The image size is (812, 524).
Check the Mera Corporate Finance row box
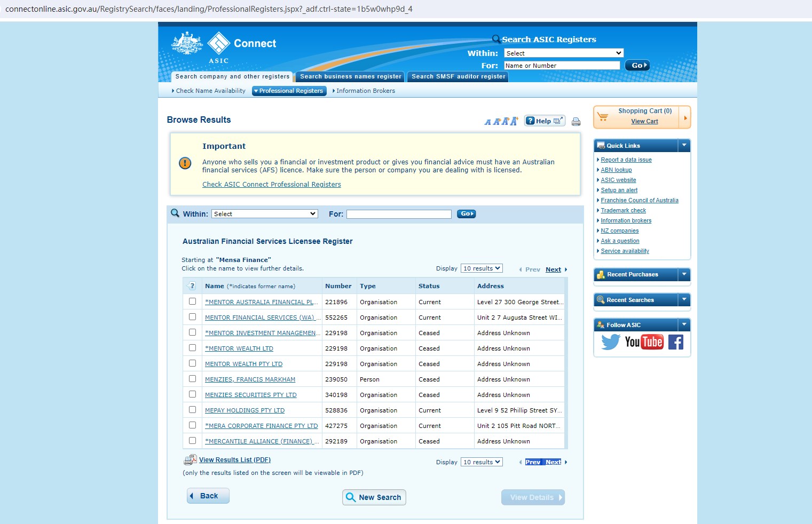pos(192,425)
